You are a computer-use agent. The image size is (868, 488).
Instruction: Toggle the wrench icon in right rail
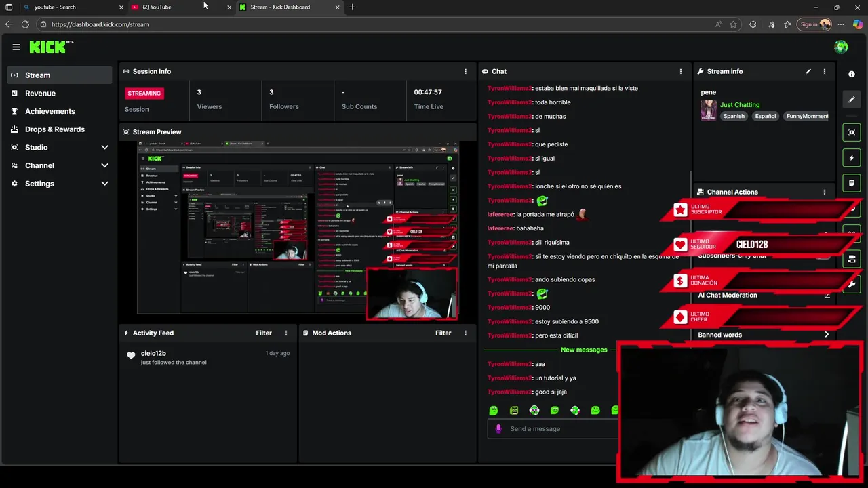(852, 285)
